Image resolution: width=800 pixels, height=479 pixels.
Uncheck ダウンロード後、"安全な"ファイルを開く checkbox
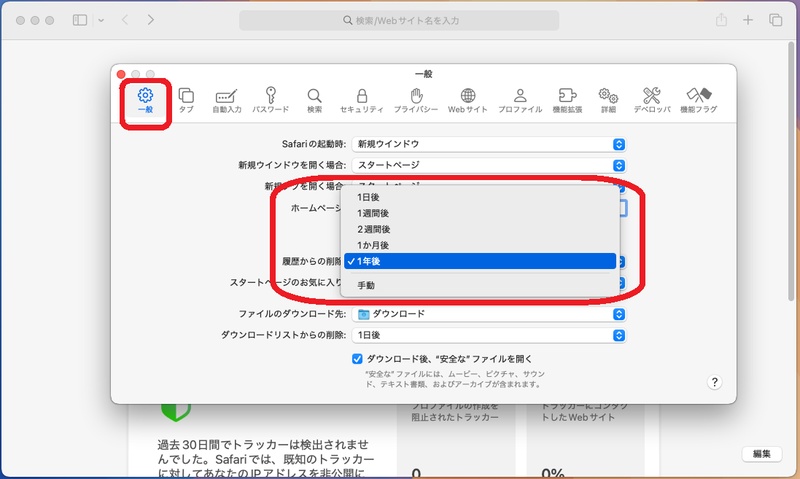[x=357, y=359]
